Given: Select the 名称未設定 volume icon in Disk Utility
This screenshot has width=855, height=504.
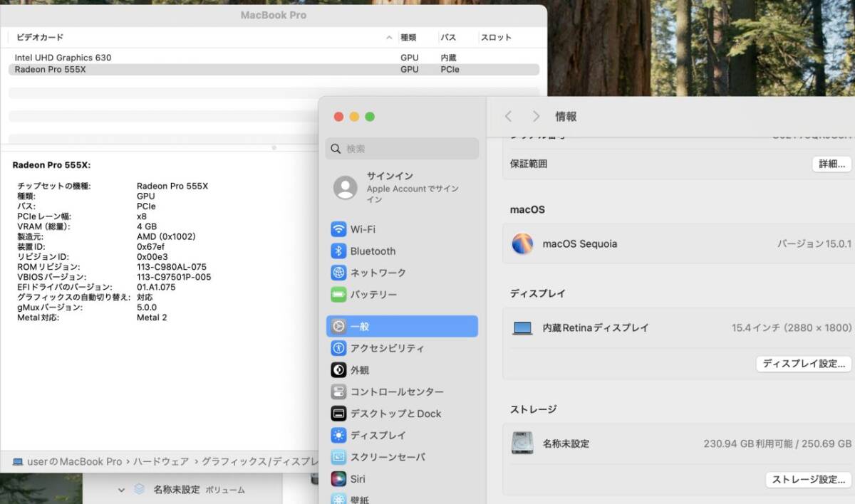Looking at the screenshot, I should [x=139, y=490].
